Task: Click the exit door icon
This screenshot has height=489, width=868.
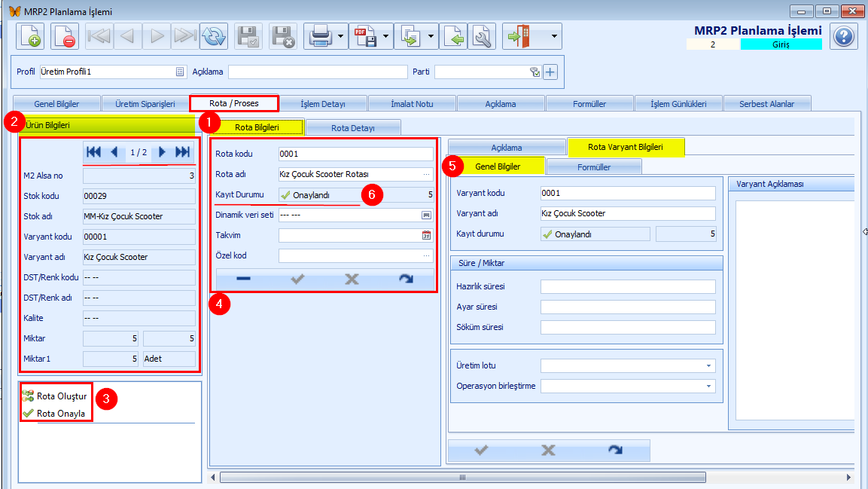Action: pos(520,36)
